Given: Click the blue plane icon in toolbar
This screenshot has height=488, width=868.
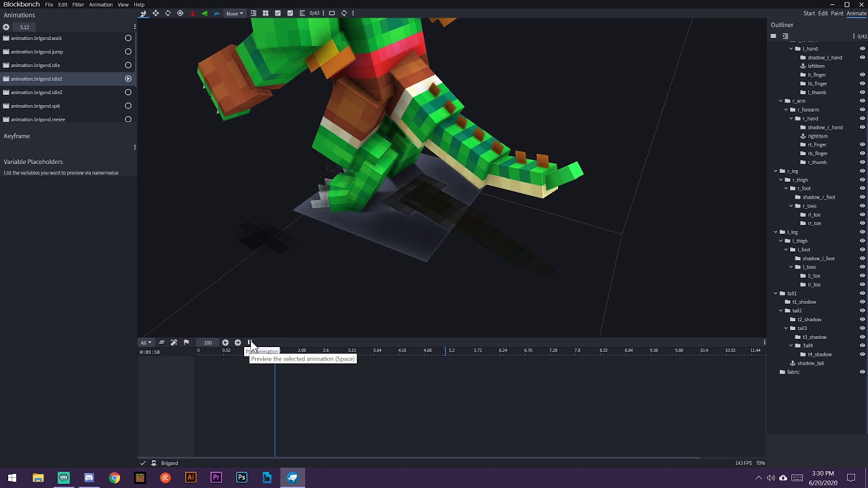Looking at the screenshot, I should [216, 13].
